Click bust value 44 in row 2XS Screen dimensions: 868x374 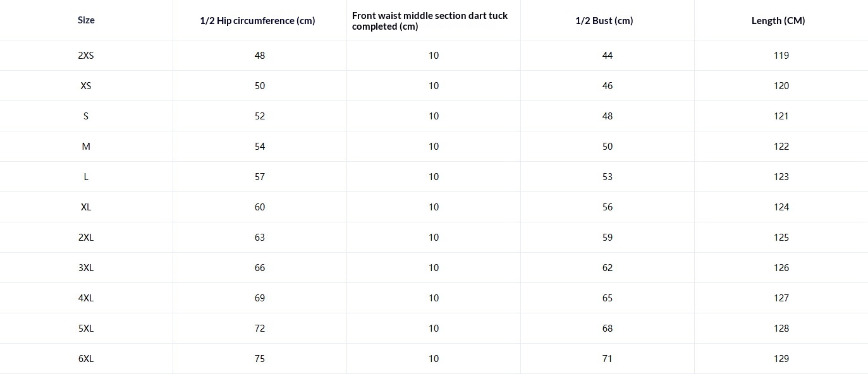[608, 56]
